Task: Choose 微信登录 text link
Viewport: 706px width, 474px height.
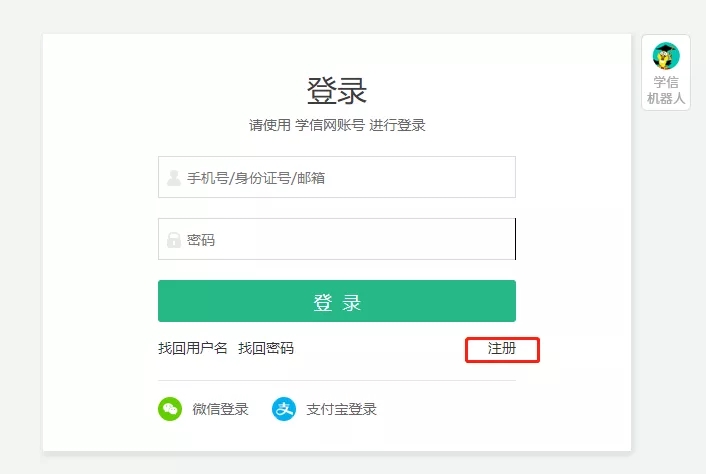Action: click(220, 409)
